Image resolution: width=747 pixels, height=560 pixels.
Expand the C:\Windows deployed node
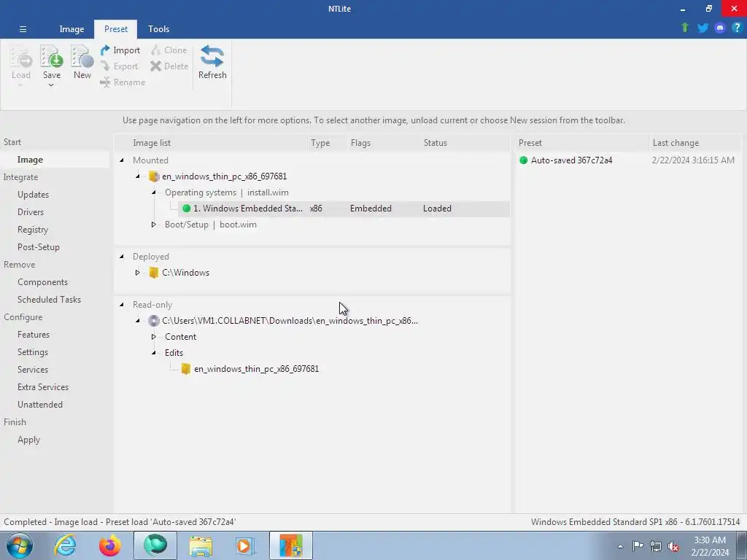(138, 273)
